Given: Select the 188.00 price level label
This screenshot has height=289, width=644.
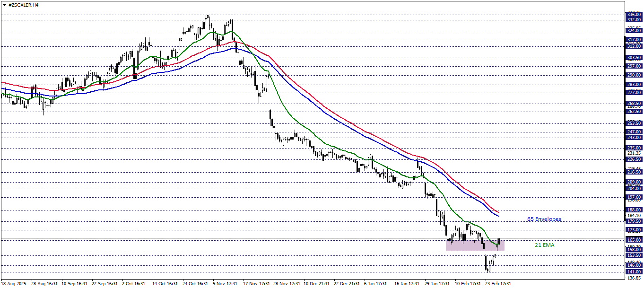Looking at the screenshot, I should [x=634, y=210].
